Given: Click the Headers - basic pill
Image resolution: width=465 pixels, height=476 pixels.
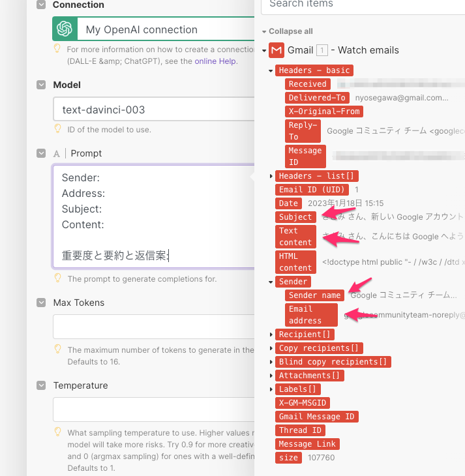Looking at the screenshot, I should 314,70.
